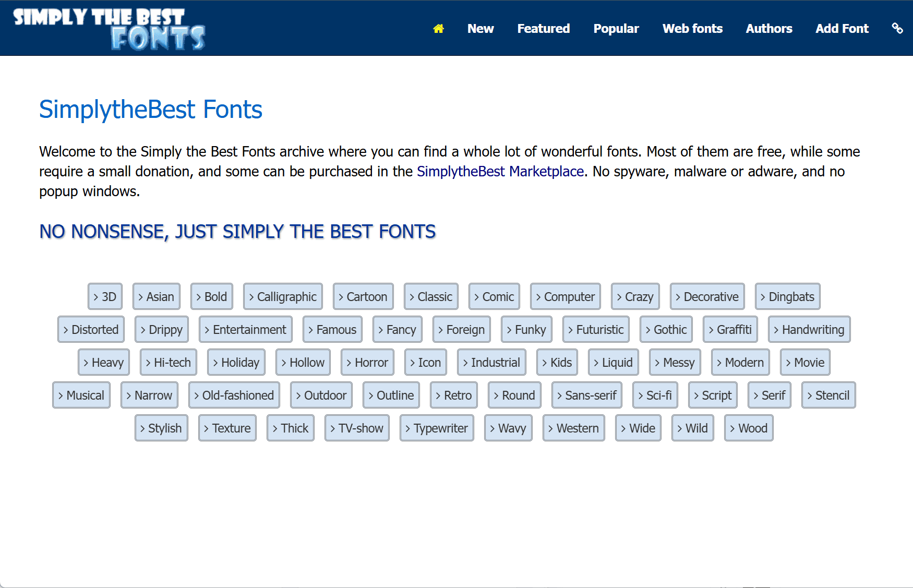Click the Old-fashioned category button
This screenshot has width=913, height=588.
tap(234, 395)
